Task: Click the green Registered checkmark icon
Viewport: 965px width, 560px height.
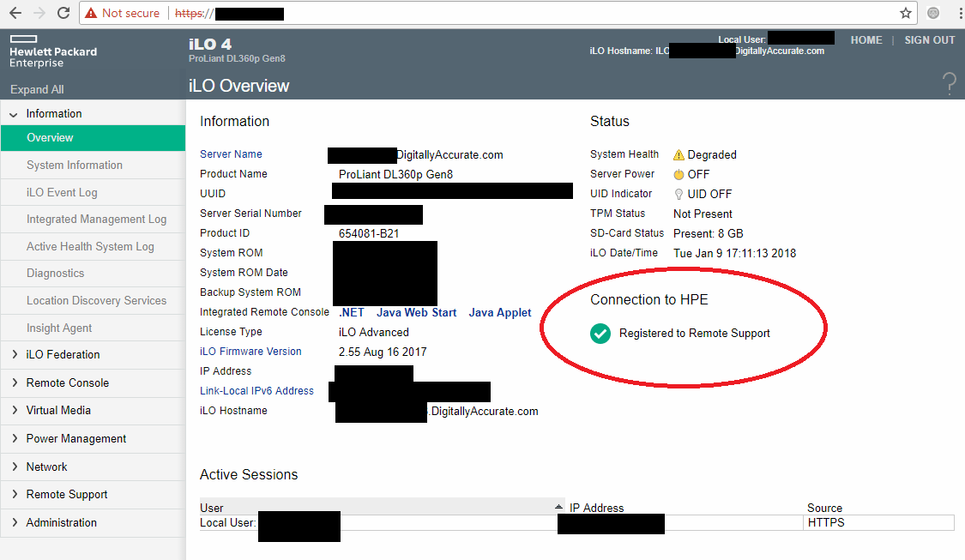Action: point(600,333)
